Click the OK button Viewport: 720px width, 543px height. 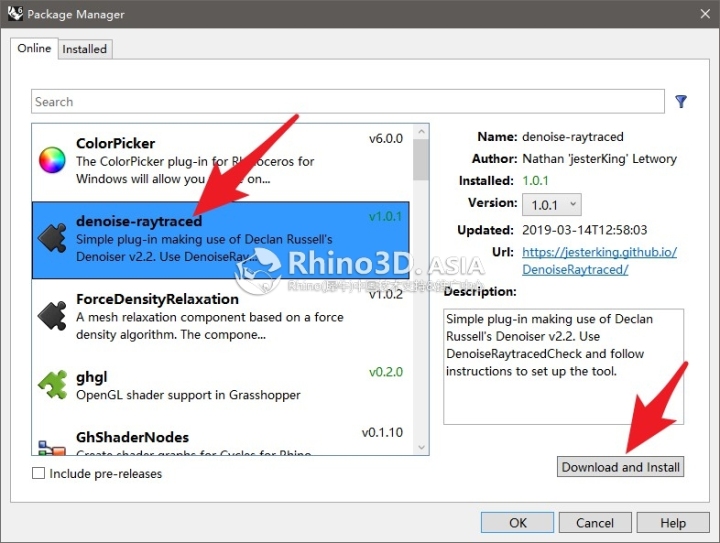click(x=518, y=523)
